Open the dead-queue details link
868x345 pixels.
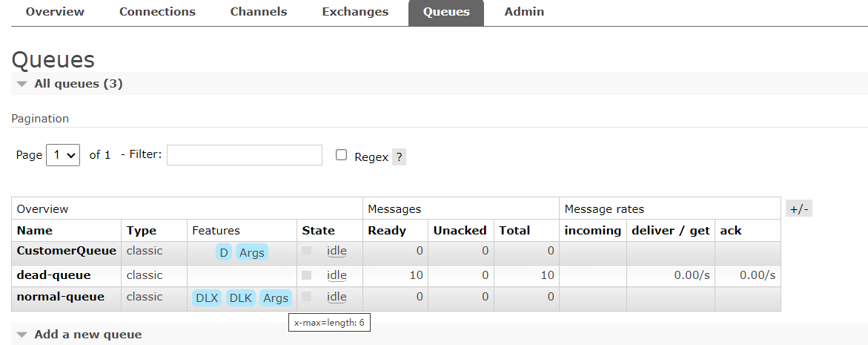click(x=53, y=275)
